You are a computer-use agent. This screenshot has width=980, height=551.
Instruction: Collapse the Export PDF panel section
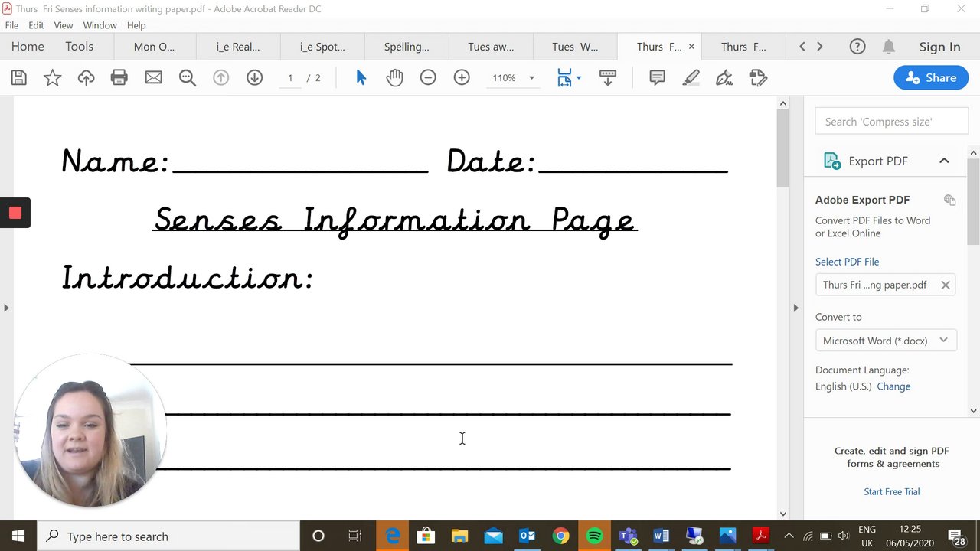click(944, 161)
